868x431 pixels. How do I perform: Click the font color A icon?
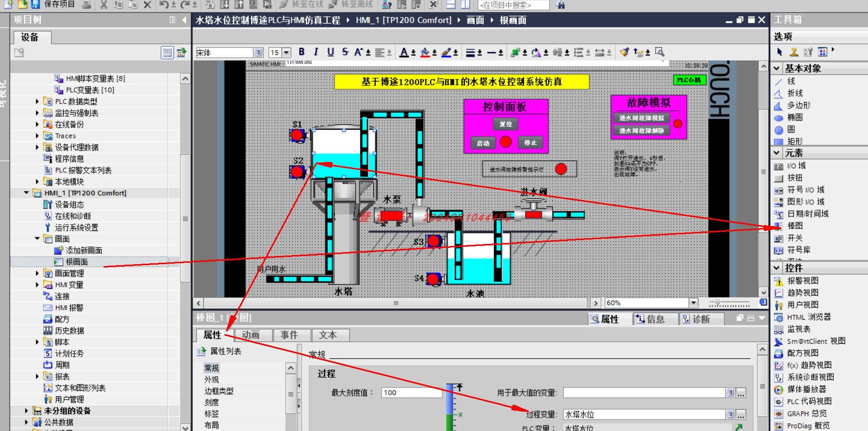pos(404,52)
